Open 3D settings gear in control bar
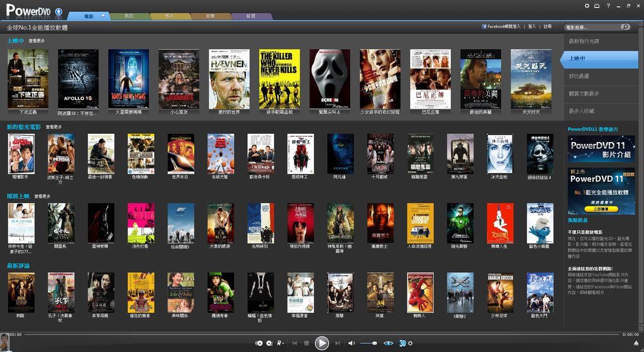Screen dimensions: 644x352 point(410,343)
